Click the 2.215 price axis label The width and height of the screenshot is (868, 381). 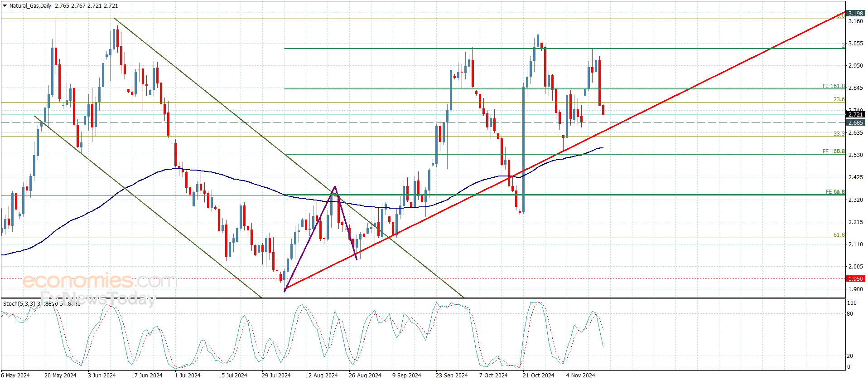(x=855, y=222)
